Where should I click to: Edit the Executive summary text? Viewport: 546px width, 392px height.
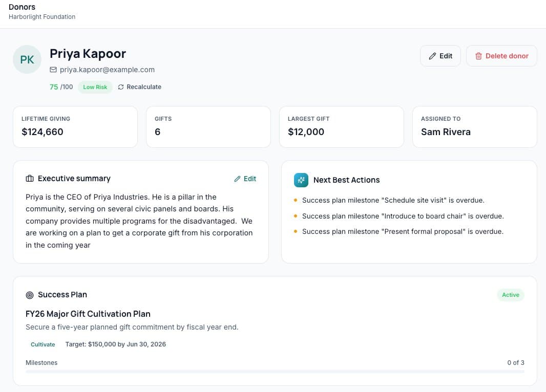(x=245, y=179)
